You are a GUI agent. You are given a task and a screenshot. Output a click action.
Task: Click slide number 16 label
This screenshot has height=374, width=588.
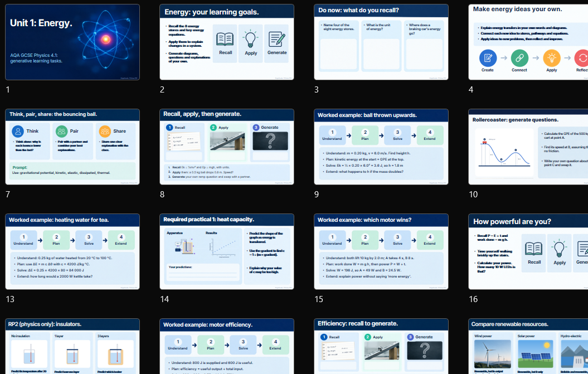tap(473, 299)
